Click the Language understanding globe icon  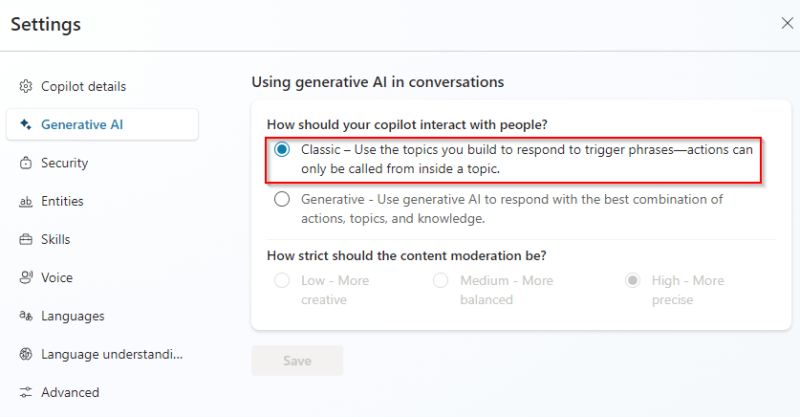click(26, 355)
